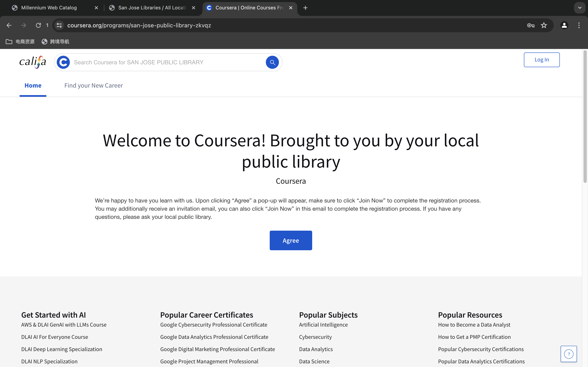Click the Welcome to Coursera headline
The width and height of the screenshot is (588, 367).
(291, 151)
